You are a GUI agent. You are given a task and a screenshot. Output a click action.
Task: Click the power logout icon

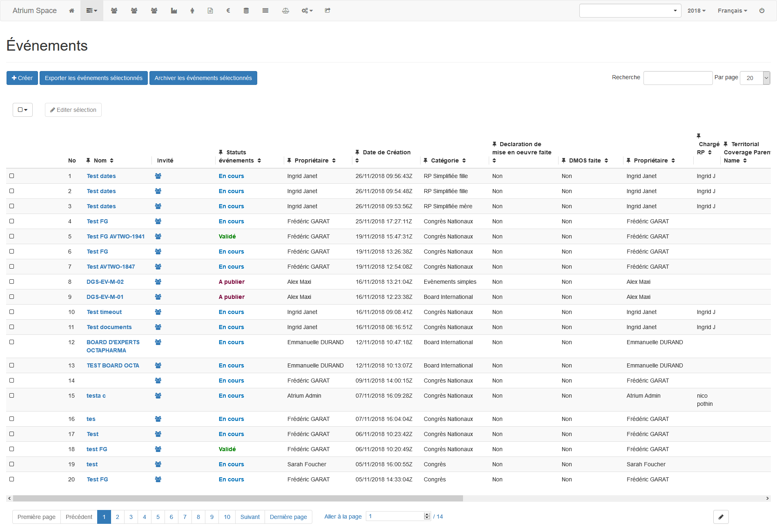(x=762, y=11)
